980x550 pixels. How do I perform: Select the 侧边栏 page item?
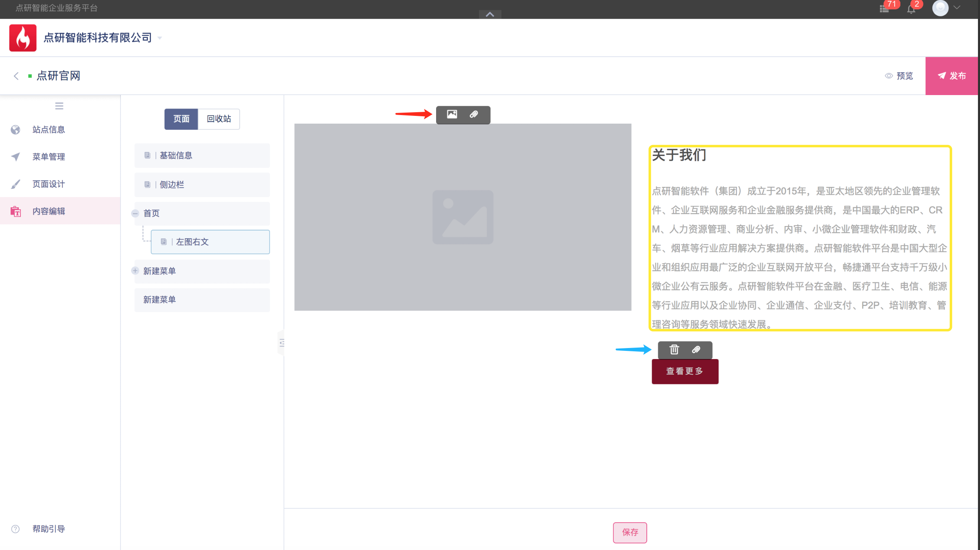[202, 185]
